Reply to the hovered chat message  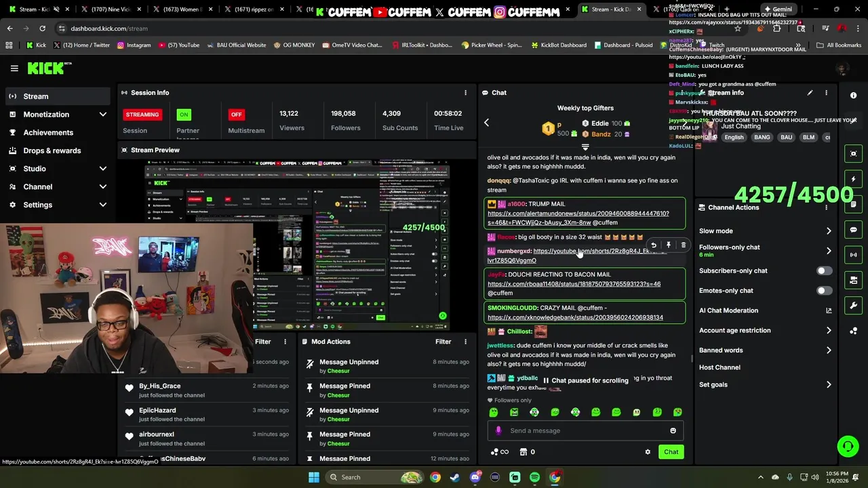click(653, 245)
